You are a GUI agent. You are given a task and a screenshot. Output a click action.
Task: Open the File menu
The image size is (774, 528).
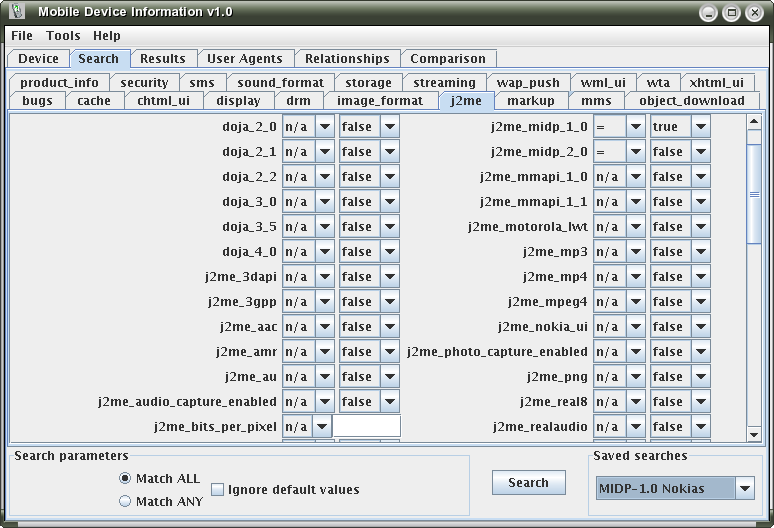[x=22, y=36]
